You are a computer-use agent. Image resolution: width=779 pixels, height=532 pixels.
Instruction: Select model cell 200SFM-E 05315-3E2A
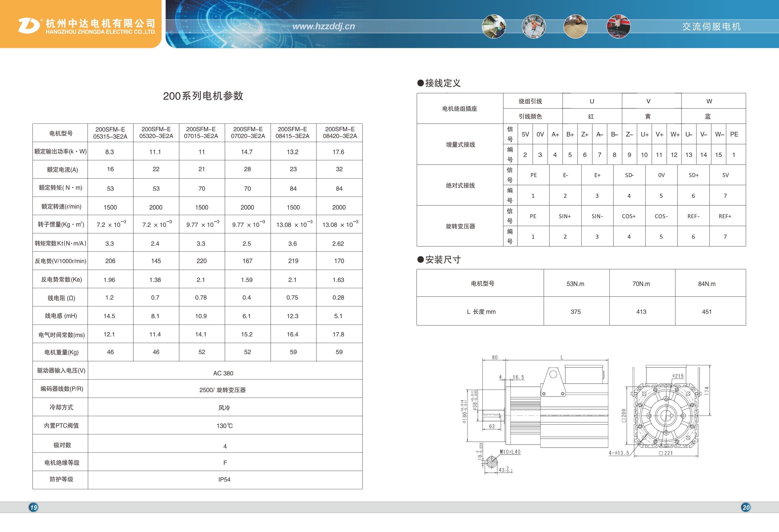[x=110, y=133]
